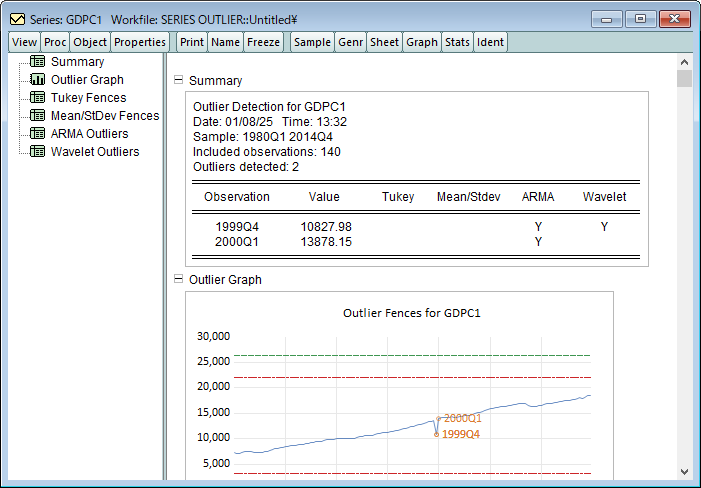Click the Date: 01/08/25 Time: 13:32 line
701x488 pixels.
pos(270,122)
